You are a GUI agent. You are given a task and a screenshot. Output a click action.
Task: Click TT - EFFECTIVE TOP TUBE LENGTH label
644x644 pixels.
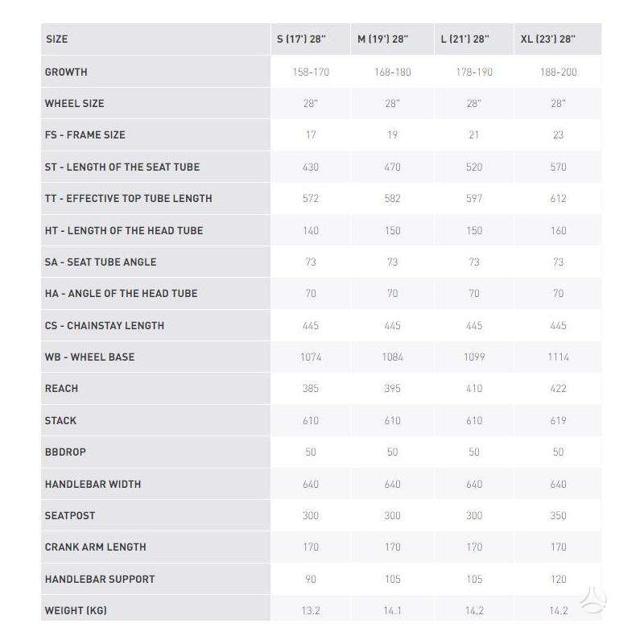click(x=129, y=198)
